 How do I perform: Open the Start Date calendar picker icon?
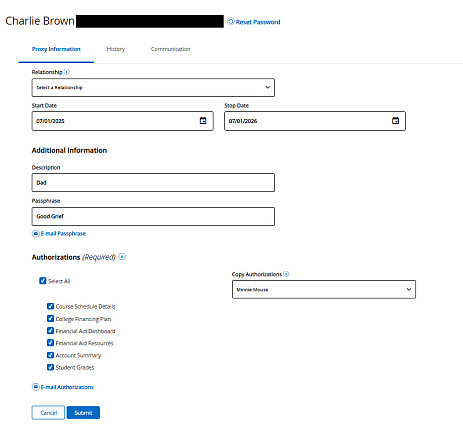coord(203,121)
